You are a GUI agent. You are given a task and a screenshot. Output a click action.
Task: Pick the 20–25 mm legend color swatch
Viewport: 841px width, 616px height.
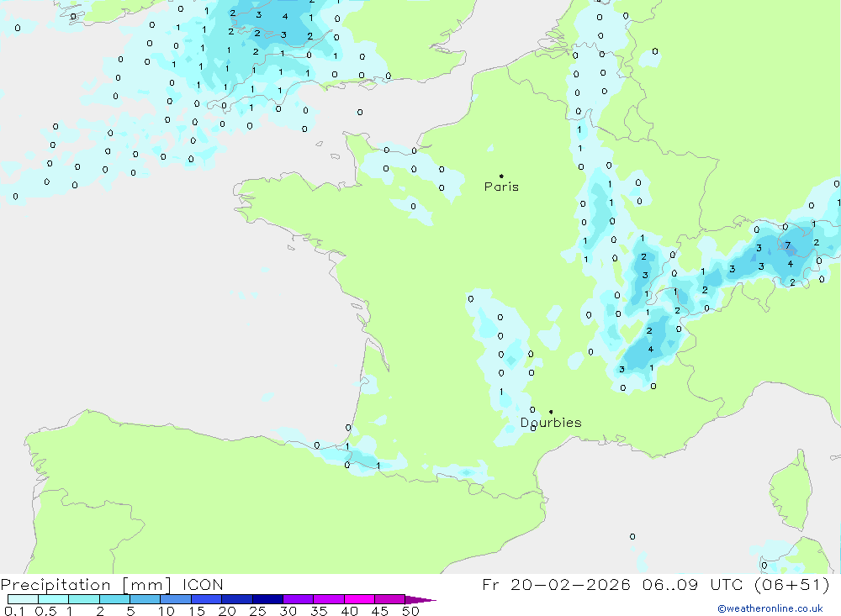(237, 599)
